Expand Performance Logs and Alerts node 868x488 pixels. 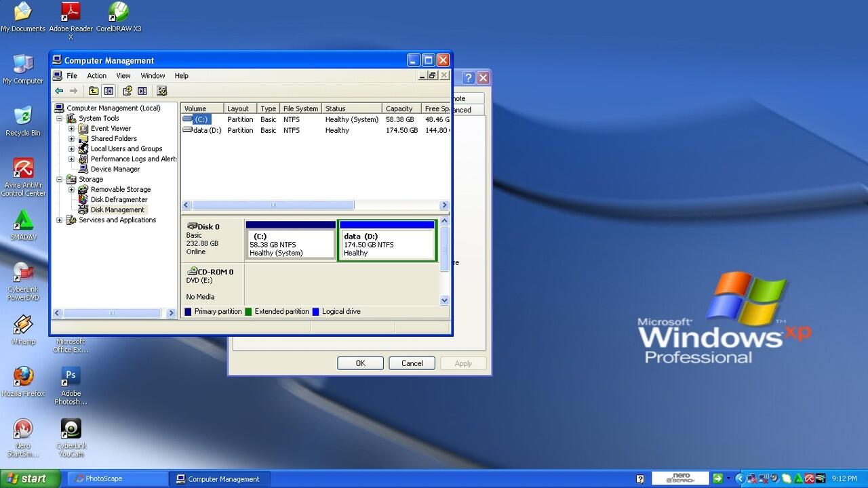click(71, 159)
